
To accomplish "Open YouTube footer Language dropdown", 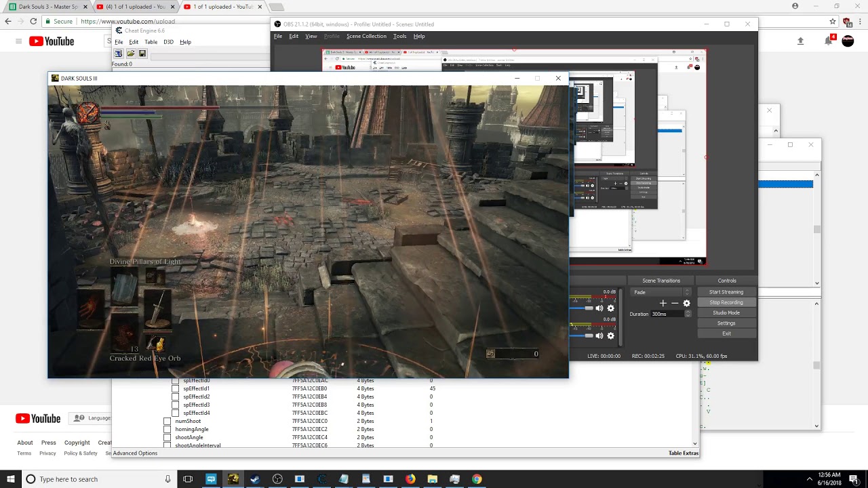I will [x=92, y=418].
